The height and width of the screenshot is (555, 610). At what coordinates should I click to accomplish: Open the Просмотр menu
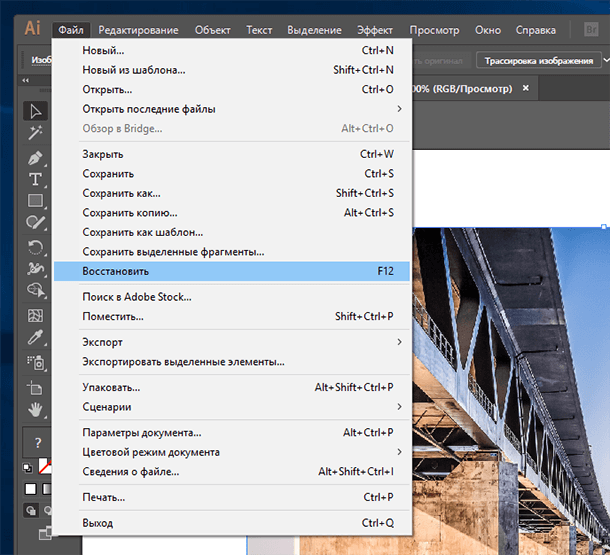coord(434,30)
